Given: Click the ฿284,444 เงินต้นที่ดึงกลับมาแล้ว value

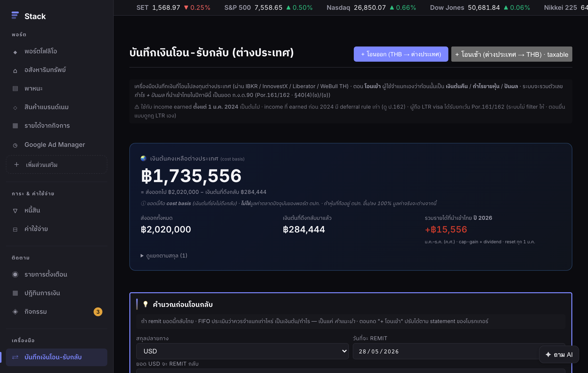Looking at the screenshot, I should [x=304, y=229].
